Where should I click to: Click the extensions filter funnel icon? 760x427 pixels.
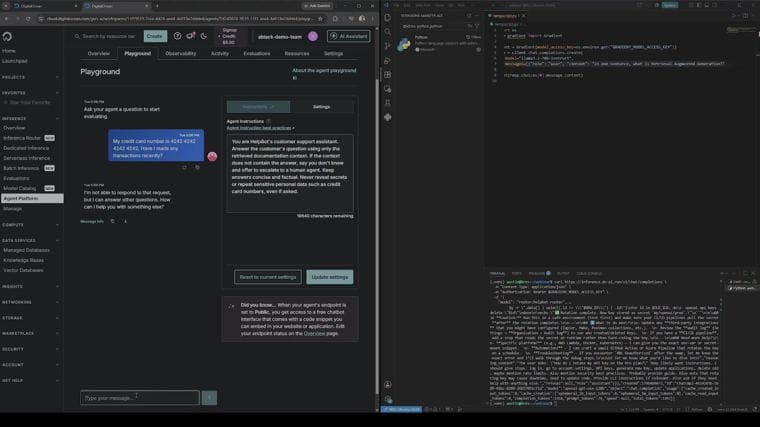[x=477, y=26]
